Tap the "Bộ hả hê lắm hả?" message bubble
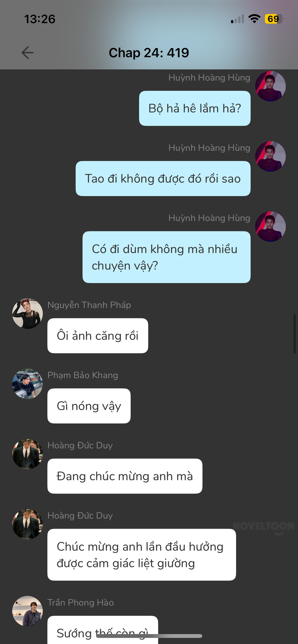Screen dimensions: 298x644 [x=195, y=108]
